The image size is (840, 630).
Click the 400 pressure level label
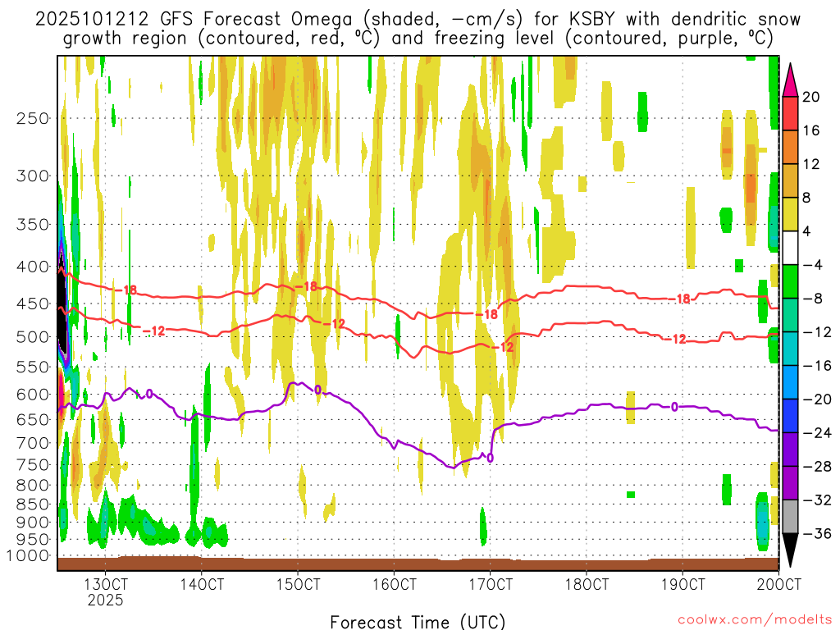click(x=33, y=267)
